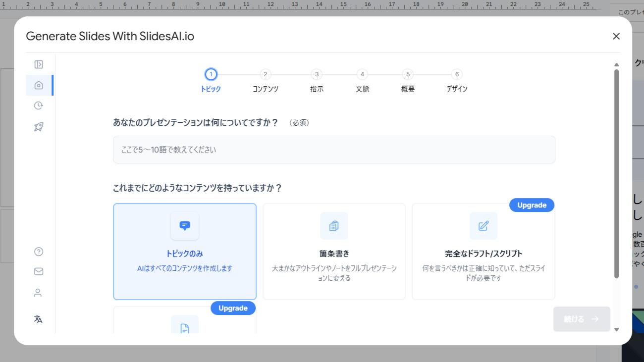Open Help via the question mark icon

38,251
